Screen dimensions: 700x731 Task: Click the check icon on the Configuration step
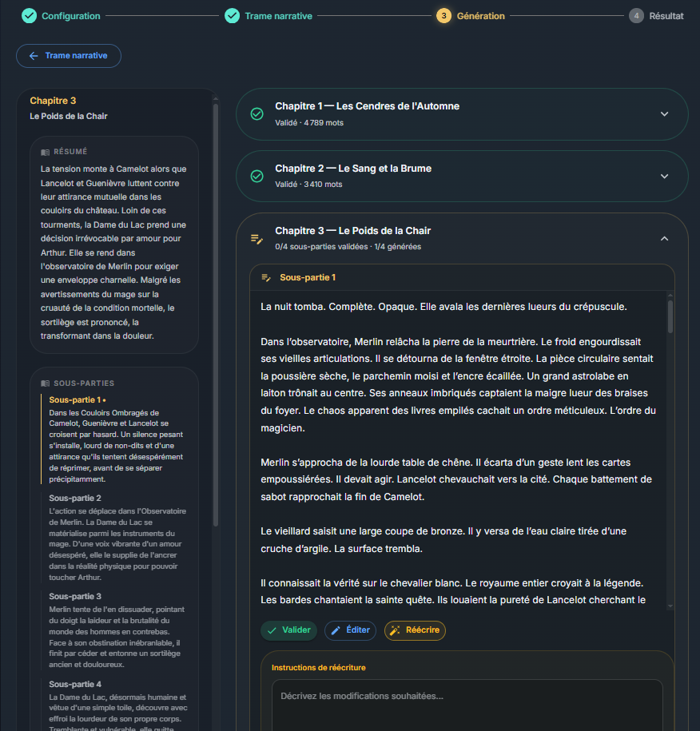tap(29, 15)
